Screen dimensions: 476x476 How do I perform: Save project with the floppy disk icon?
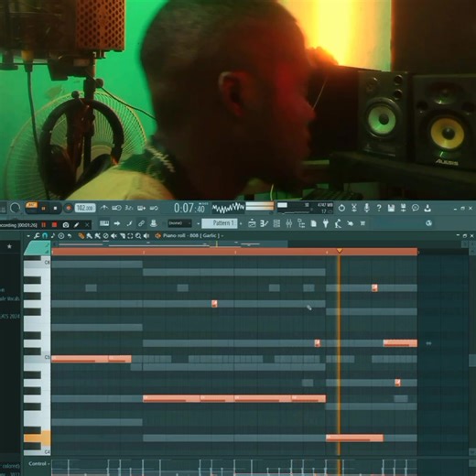(x=391, y=208)
